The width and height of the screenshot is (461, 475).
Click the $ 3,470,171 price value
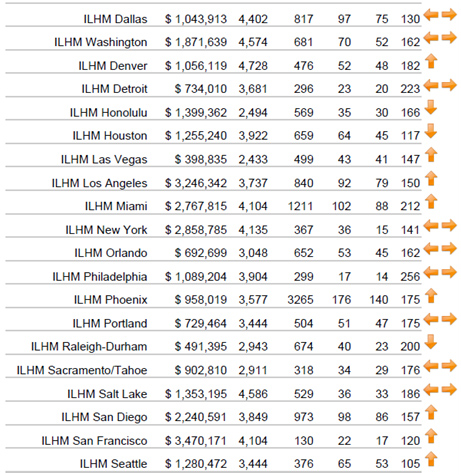pyautogui.click(x=196, y=441)
